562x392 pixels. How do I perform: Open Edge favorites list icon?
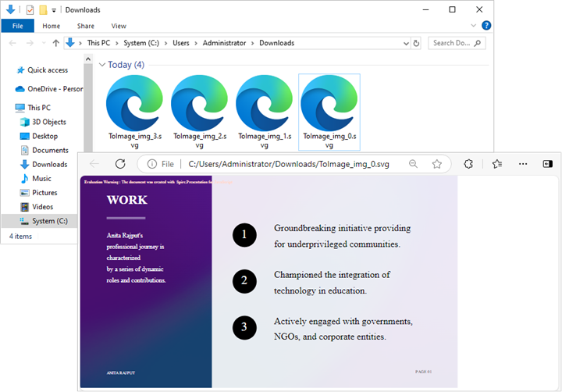coord(497,164)
